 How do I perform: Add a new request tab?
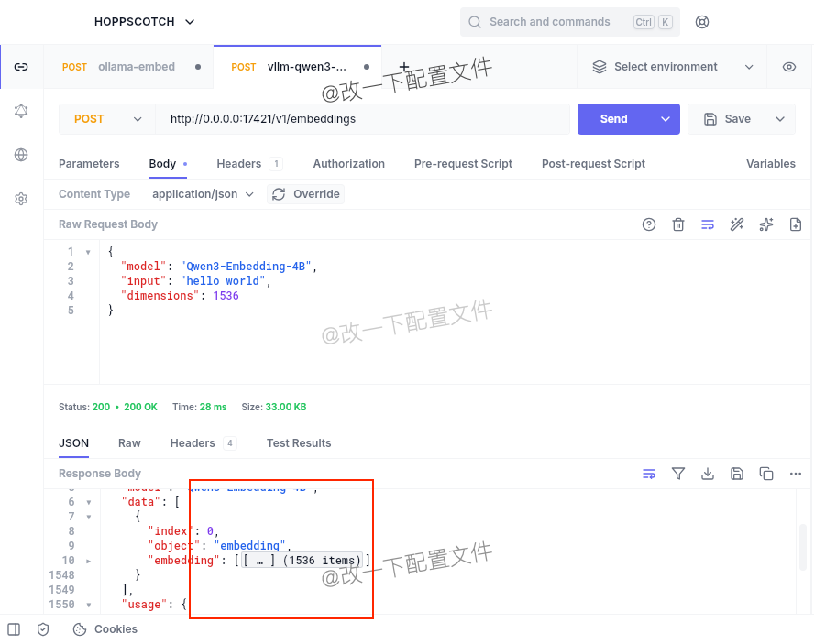point(404,67)
